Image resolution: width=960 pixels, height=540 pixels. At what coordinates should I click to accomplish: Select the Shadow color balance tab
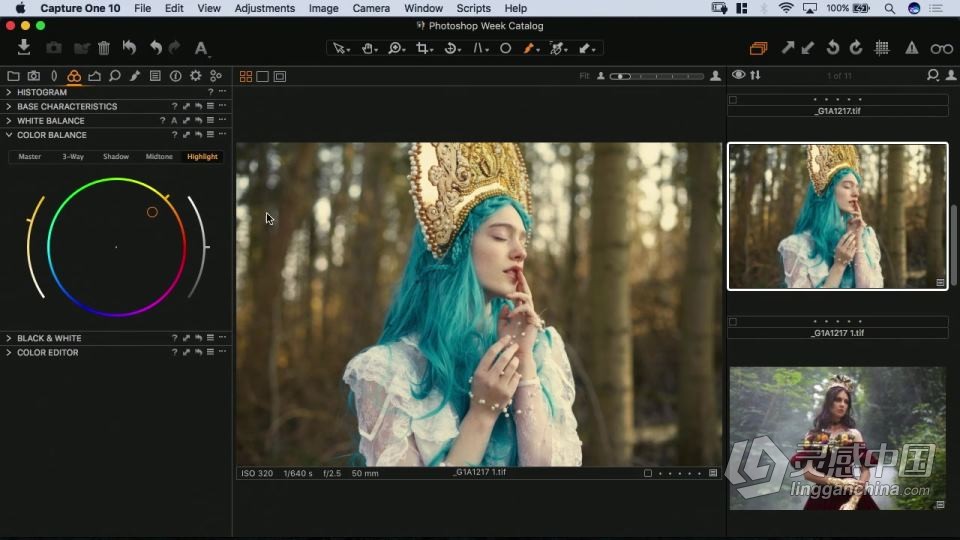(116, 157)
